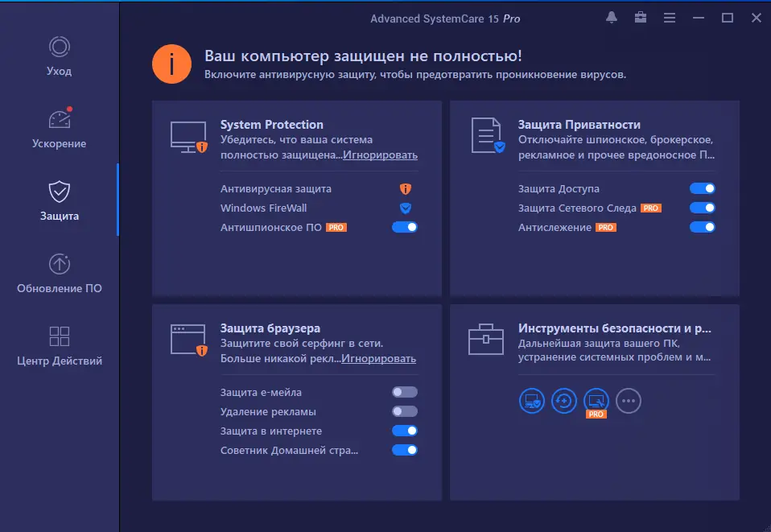Click blue shield next to Windows FireWall
Screen dimensions: 771x532
point(405,208)
